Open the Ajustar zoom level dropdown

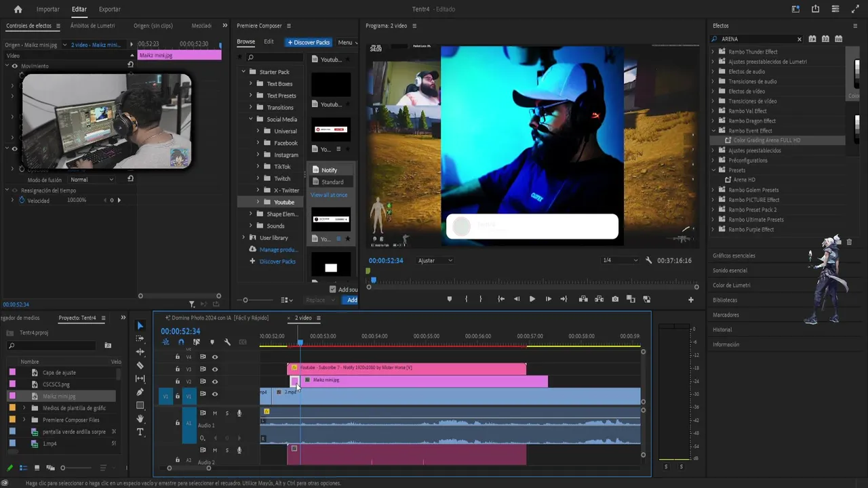435,261
